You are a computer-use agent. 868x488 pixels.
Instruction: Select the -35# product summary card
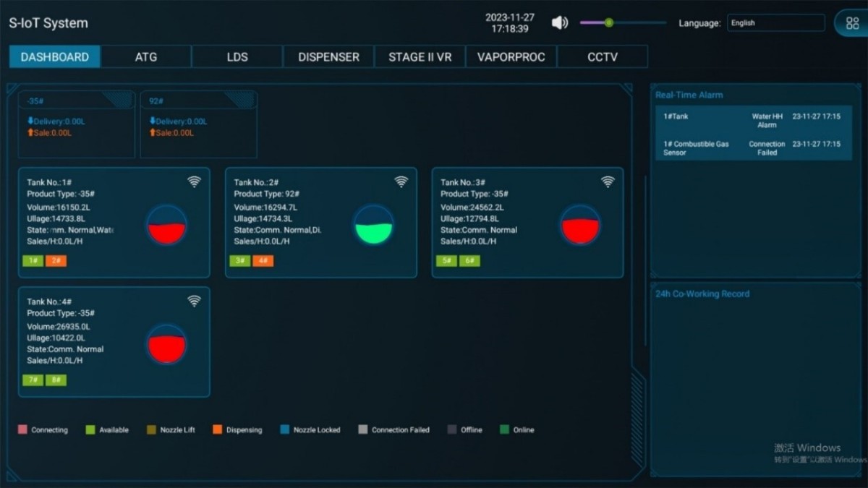[x=76, y=124]
